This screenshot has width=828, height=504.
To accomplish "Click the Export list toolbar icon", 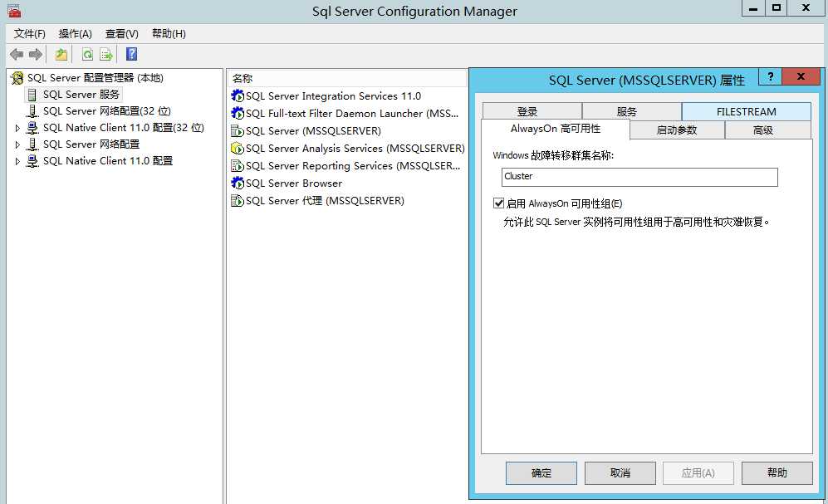I will click(106, 54).
